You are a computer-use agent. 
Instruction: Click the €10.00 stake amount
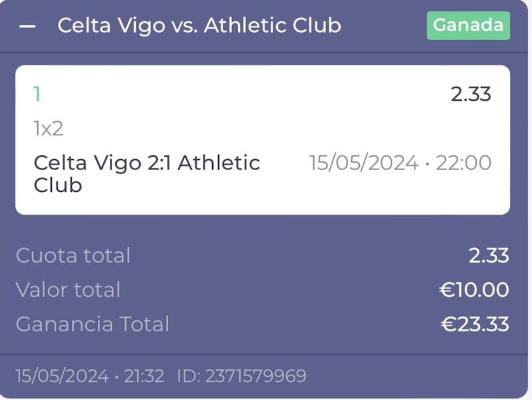474,290
